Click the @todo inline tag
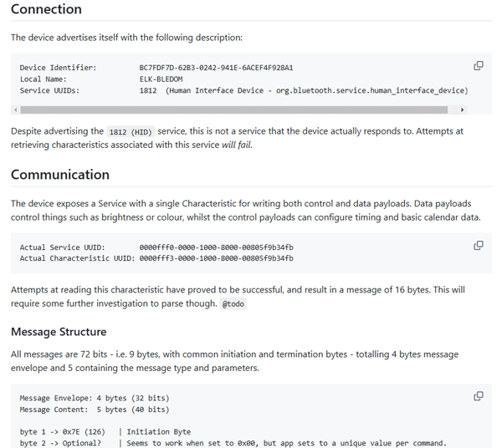Image resolution: width=502 pixels, height=448 pixels. (x=233, y=304)
